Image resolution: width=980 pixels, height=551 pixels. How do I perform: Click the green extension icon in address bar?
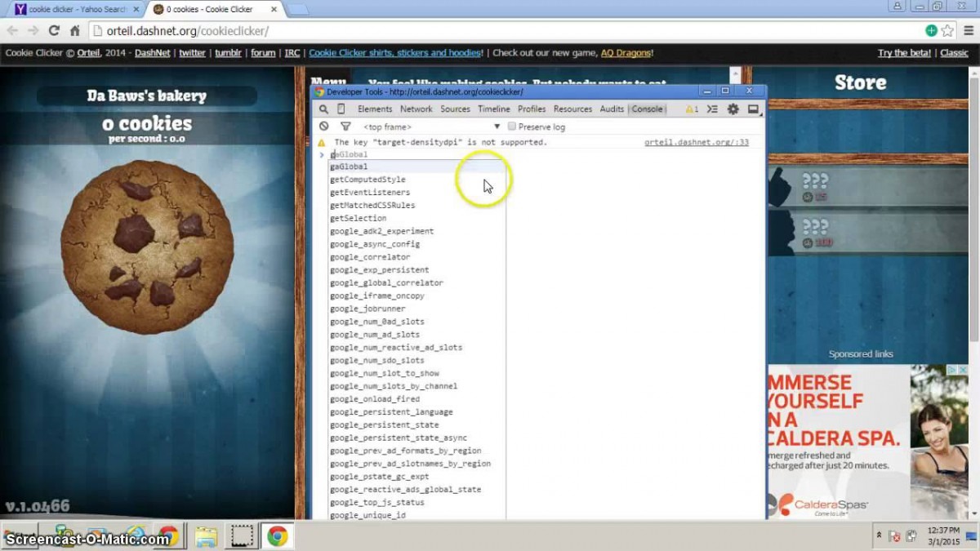click(x=931, y=31)
